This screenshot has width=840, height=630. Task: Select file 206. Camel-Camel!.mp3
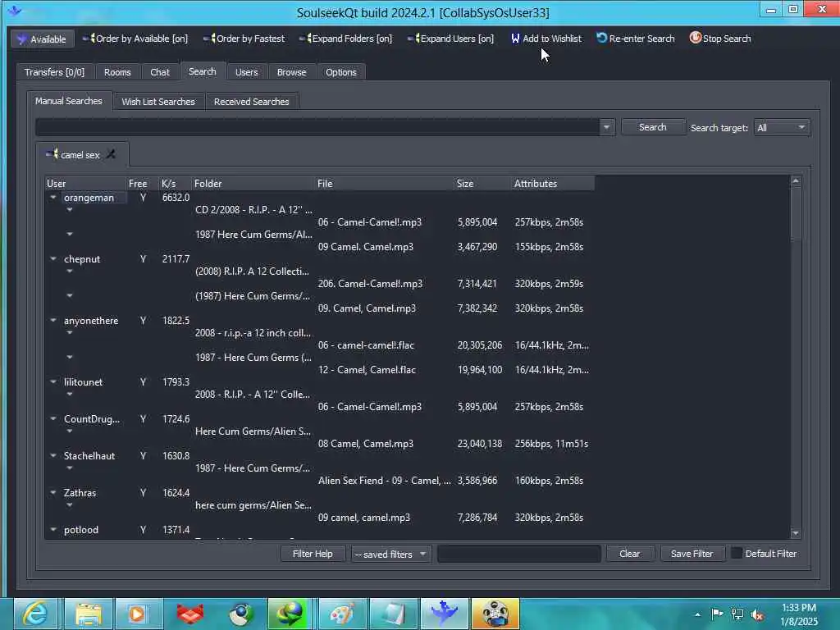370,283
